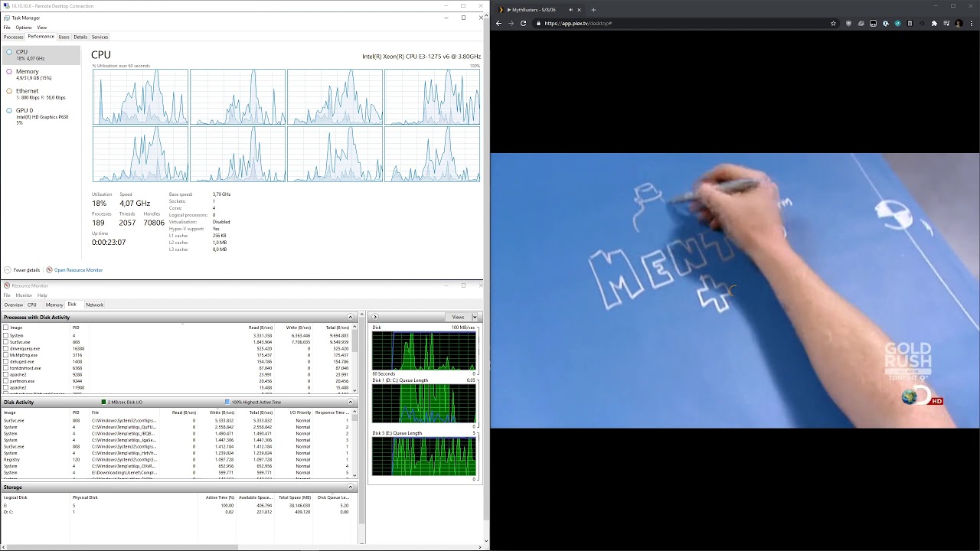This screenshot has width=980, height=551.
Task: Collapse Task Manager with Fewer details
Action: pyautogui.click(x=22, y=270)
